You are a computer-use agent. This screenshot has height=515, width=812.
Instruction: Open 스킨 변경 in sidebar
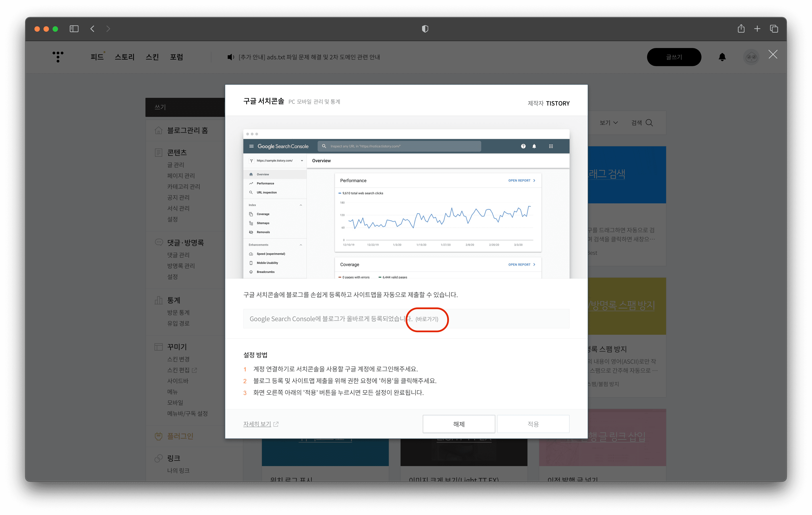178,359
